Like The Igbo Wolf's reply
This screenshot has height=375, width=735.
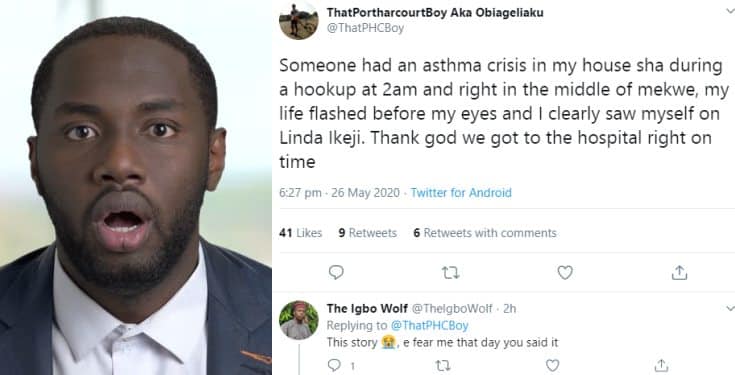pyautogui.click(x=553, y=365)
